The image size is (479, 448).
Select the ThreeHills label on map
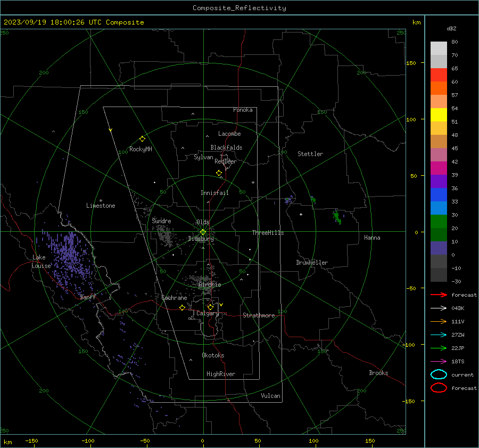[268, 233]
